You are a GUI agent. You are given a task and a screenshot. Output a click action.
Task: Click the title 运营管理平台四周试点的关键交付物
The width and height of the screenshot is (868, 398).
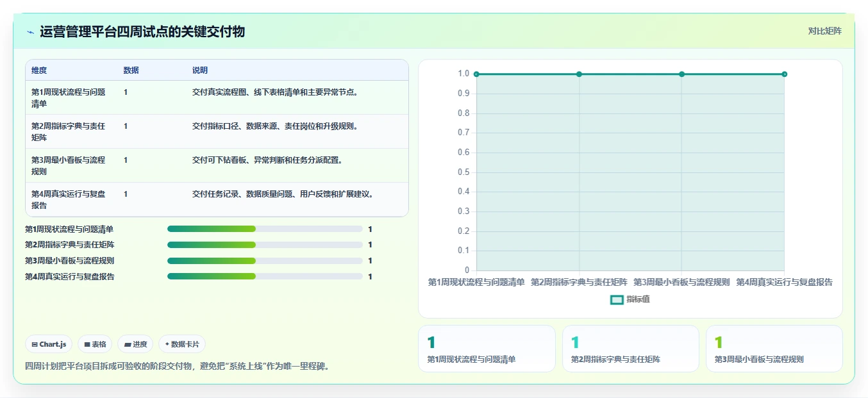pyautogui.click(x=142, y=32)
